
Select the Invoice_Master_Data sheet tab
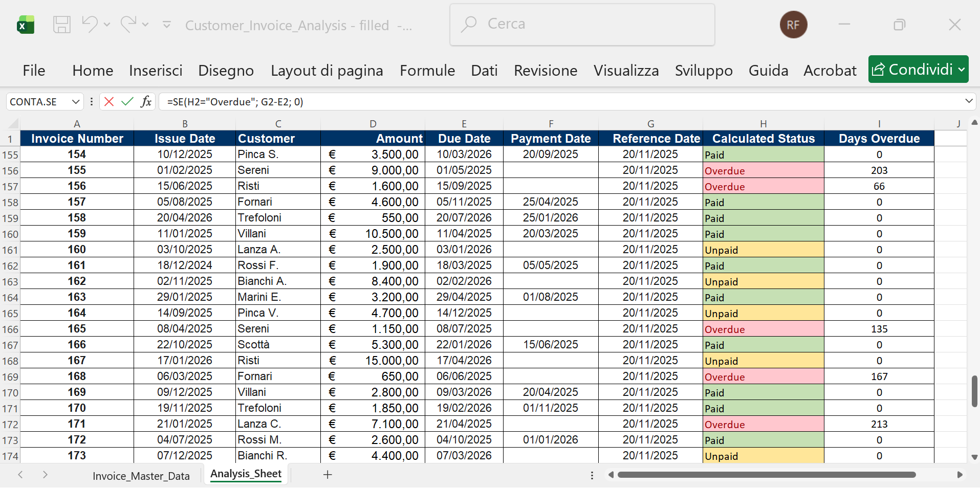pos(141,475)
